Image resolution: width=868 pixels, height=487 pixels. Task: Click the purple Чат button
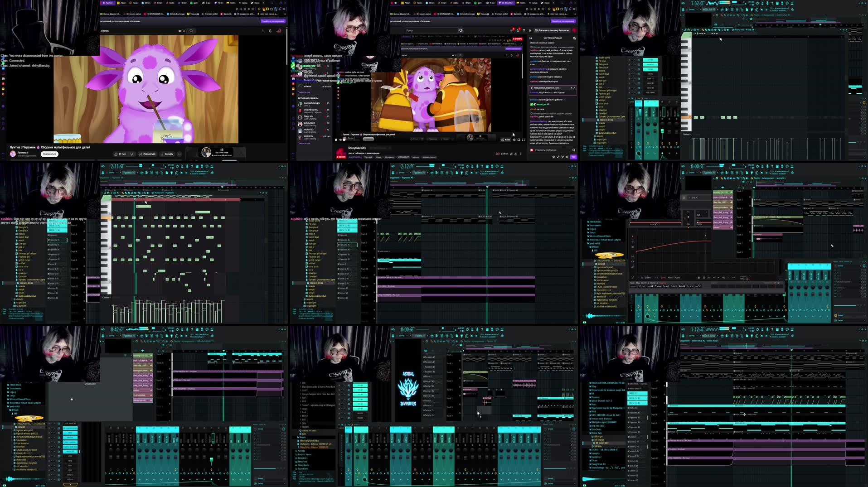(573, 157)
